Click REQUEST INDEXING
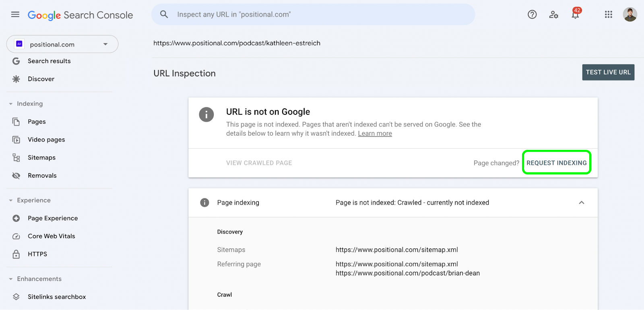This screenshot has height=310, width=644. click(557, 163)
